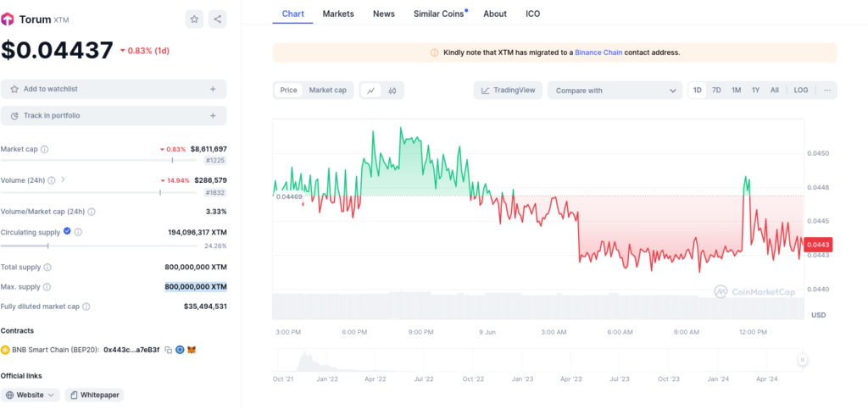Image resolution: width=868 pixels, height=409 pixels.
Task: Click the 0x443c...a7eB3f contract address
Action: (131, 350)
